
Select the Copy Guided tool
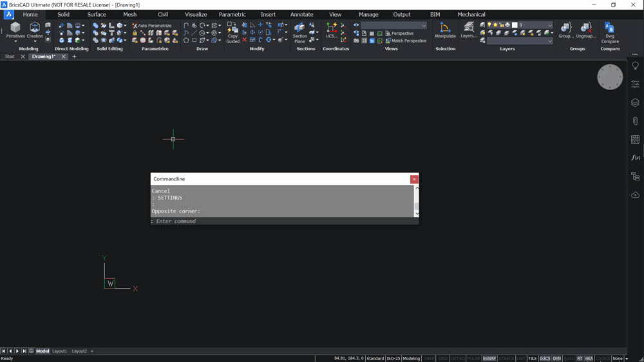tap(232, 33)
